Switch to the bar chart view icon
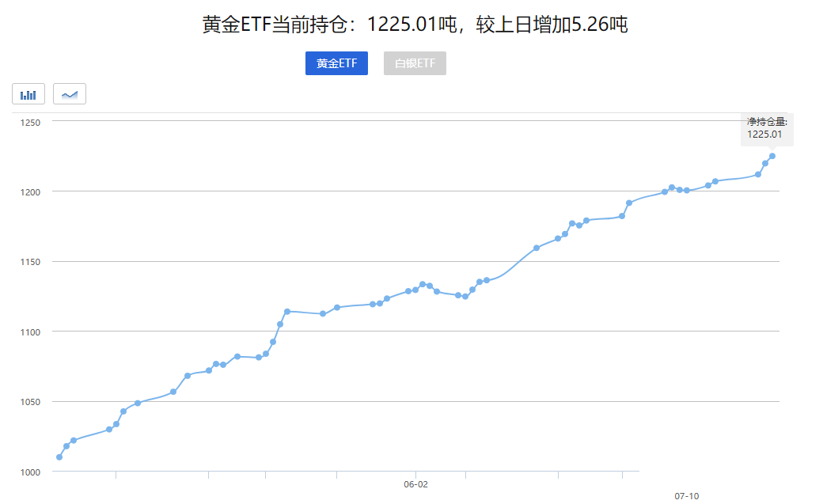Screen dimensions: 823x504 [x=28, y=94]
